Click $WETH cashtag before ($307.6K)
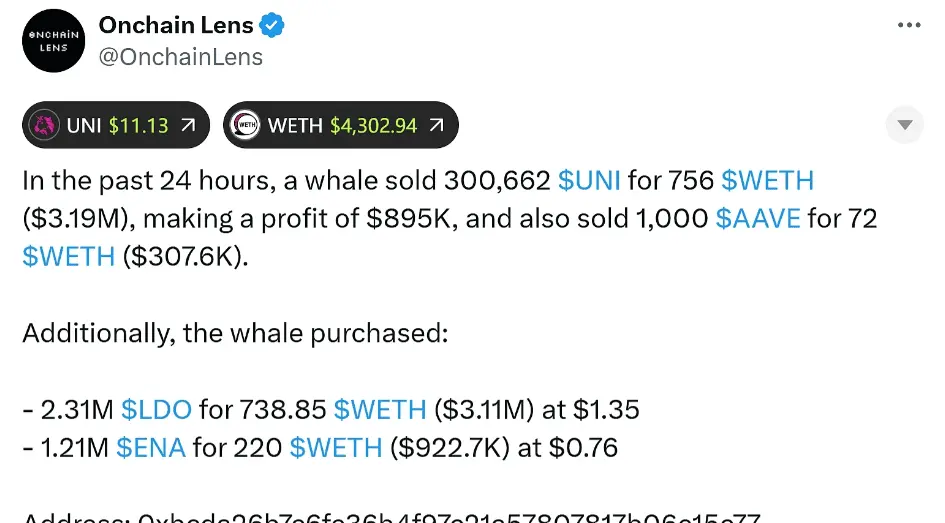This screenshot has height=523, width=945. tap(69, 257)
